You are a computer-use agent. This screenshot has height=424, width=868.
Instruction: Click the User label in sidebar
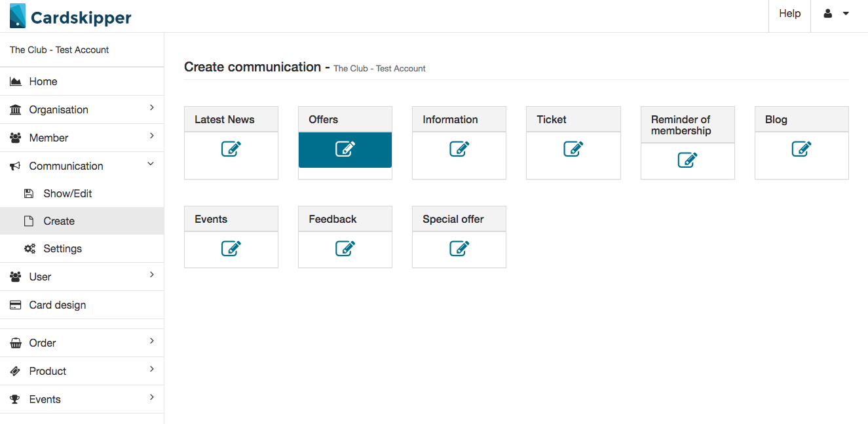click(40, 277)
